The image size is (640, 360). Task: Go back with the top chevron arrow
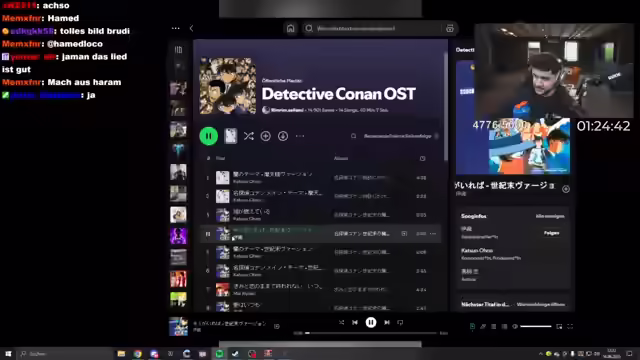click(x=191, y=28)
